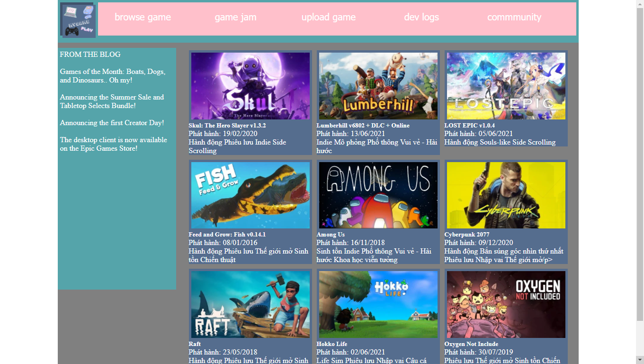The height and width of the screenshot is (364, 644).
Task: Select the Lumberhill cover image
Action: click(378, 86)
